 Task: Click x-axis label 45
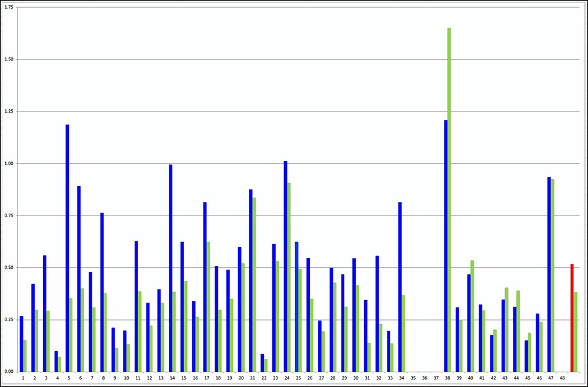coord(527,378)
